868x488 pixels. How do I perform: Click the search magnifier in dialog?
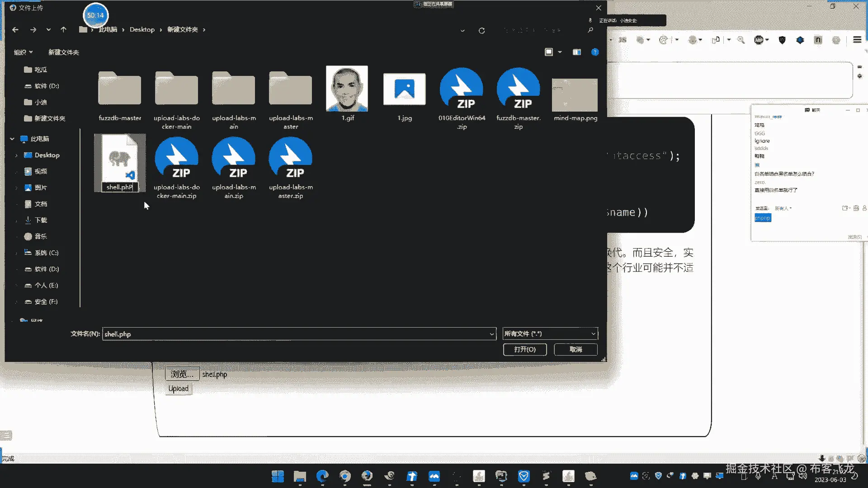pyautogui.click(x=590, y=30)
